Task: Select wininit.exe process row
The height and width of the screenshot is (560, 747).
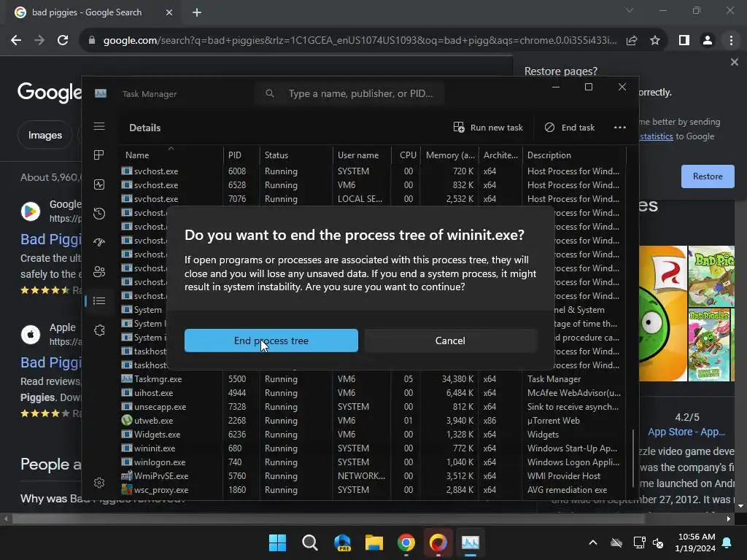Action: (x=373, y=448)
